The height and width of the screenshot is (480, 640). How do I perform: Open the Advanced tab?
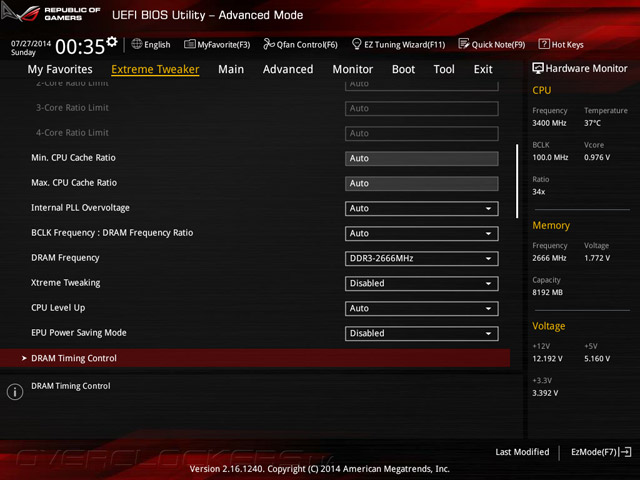(x=288, y=69)
